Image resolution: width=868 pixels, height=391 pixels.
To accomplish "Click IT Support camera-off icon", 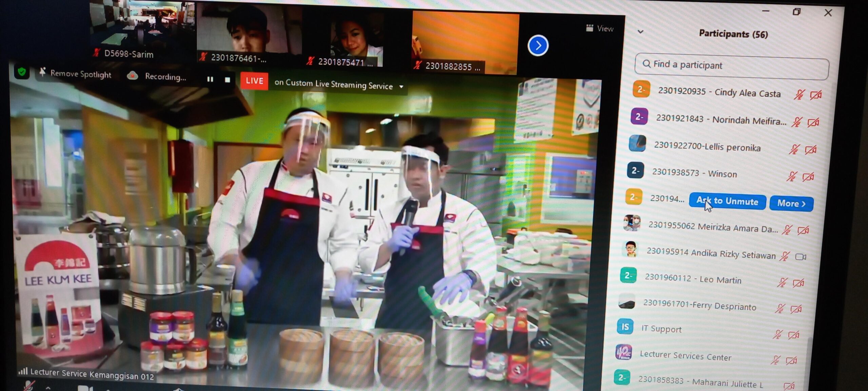I will click(794, 335).
